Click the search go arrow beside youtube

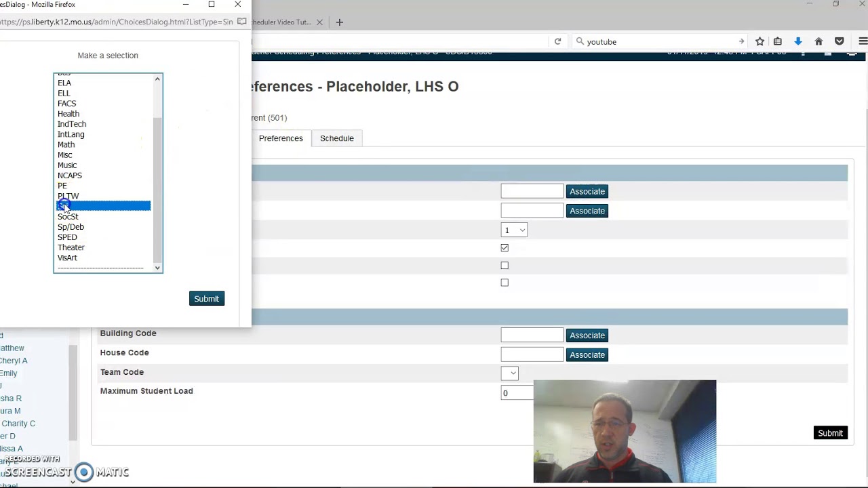coord(741,41)
